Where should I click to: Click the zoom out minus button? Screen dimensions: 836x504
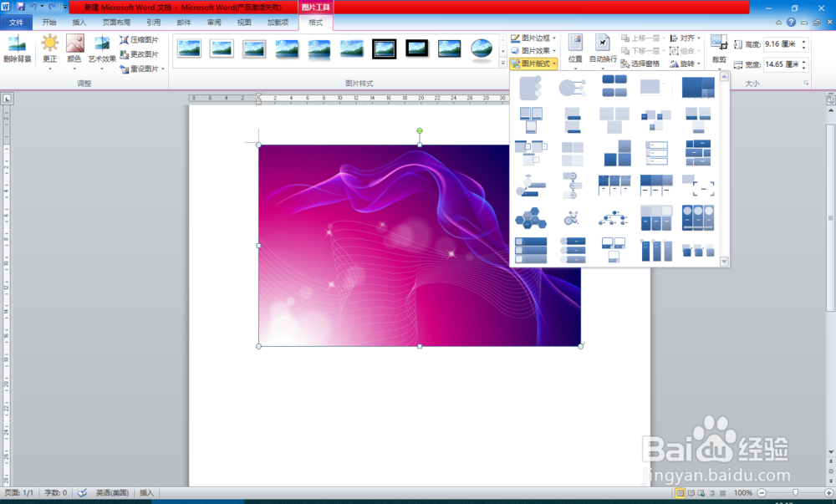point(762,493)
